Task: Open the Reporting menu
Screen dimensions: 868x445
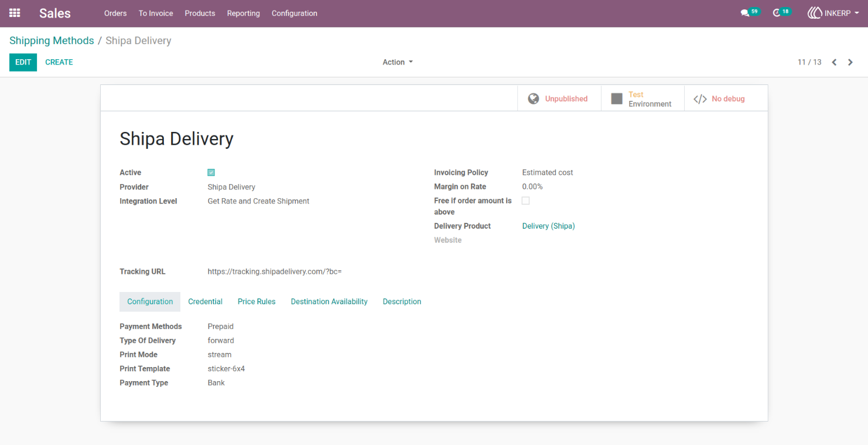Action: tap(243, 13)
